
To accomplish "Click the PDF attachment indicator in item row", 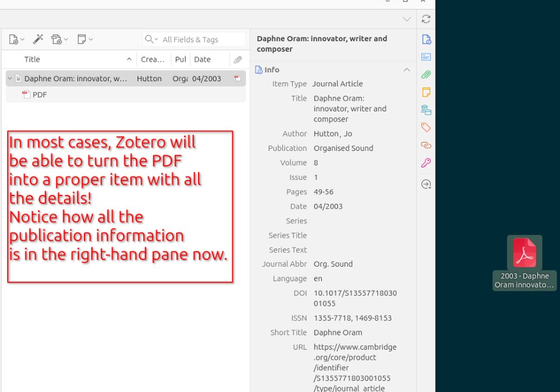I will (x=237, y=78).
